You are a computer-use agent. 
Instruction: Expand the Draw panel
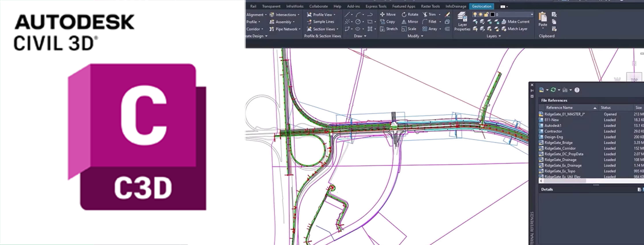coord(360,36)
